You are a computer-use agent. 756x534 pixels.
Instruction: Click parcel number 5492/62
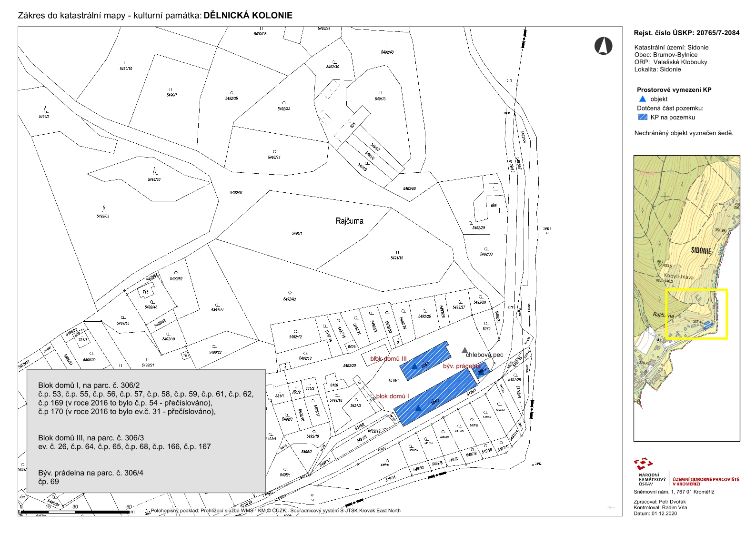tap(103, 216)
